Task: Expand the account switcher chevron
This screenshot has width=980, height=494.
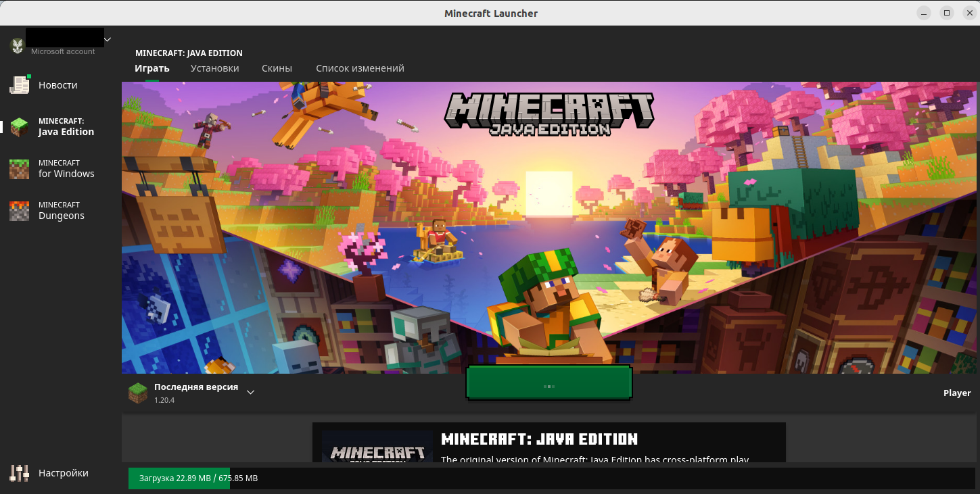Action: coord(108,39)
